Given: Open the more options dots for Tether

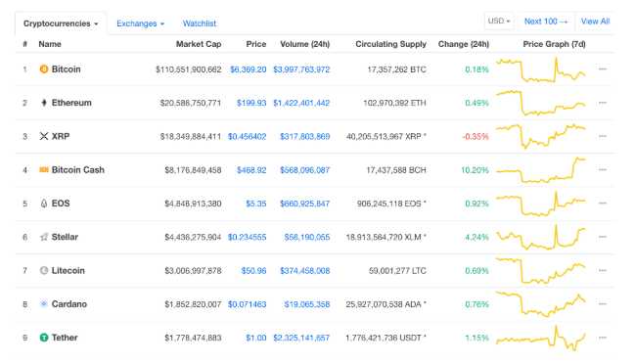Looking at the screenshot, I should (x=602, y=338).
